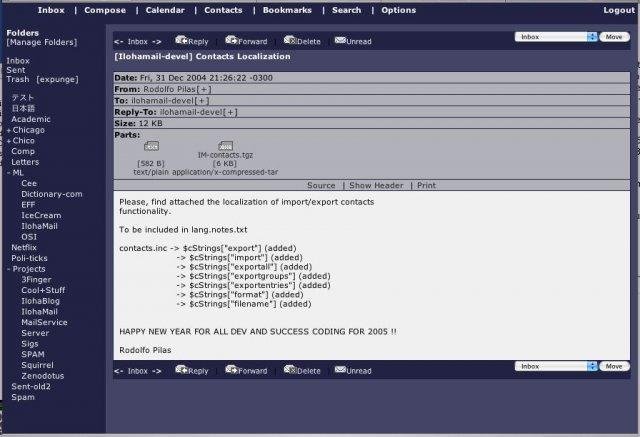This screenshot has width=640, height=437.
Task: Open the text/plain part icon
Action: click(151, 146)
